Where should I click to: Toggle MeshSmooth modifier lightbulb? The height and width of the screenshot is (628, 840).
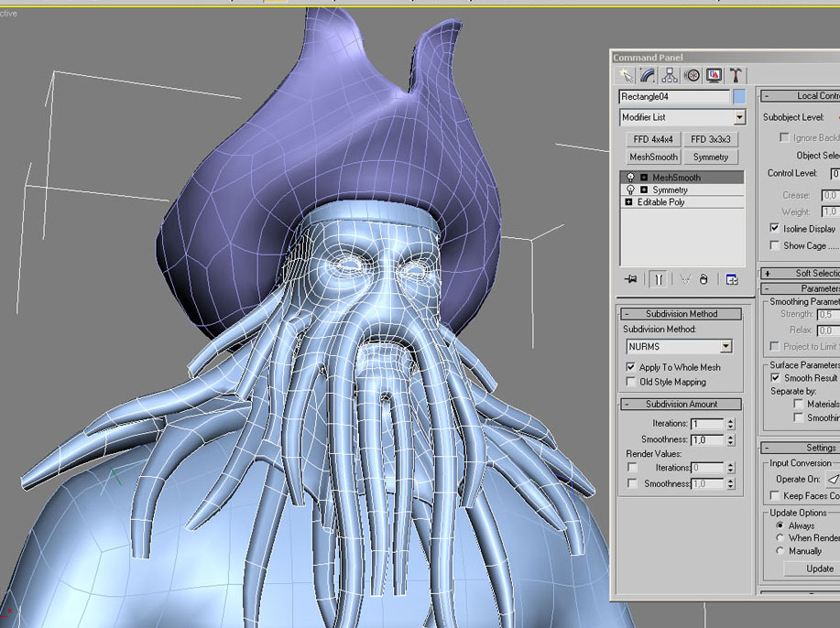point(630,178)
